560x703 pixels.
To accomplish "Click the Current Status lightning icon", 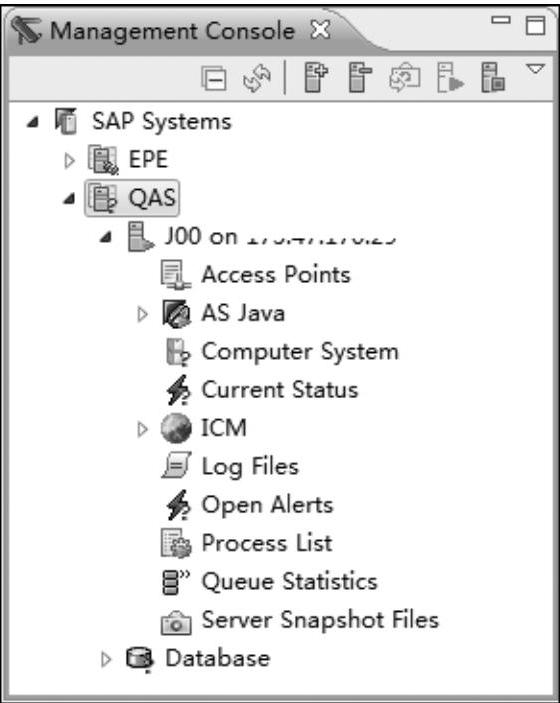I will (178, 390).
